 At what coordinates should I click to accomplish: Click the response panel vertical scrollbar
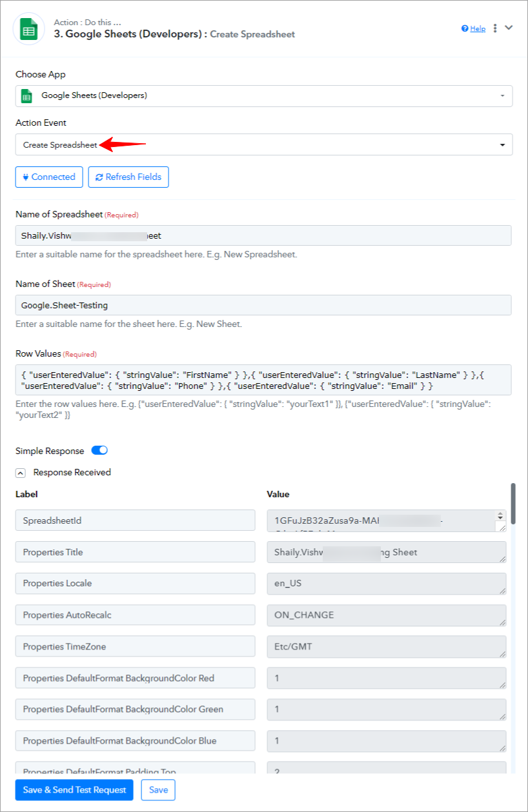click(x=513, y=504)
